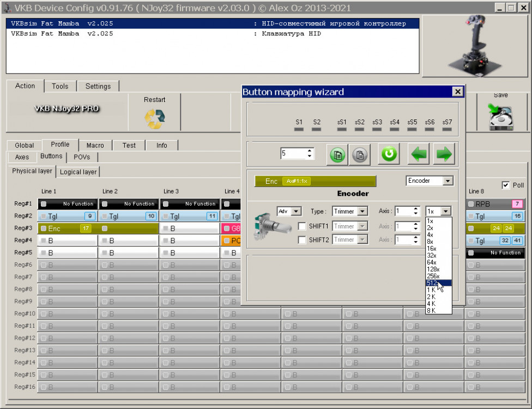Open the Encoder function dropdown
This screenshot has width=532, height=409.
coord(448,181)
